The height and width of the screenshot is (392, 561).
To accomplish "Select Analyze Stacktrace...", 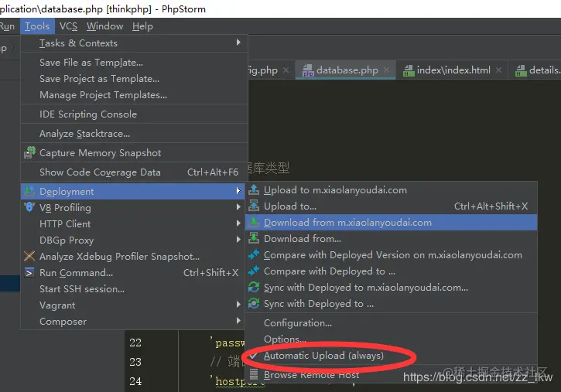I will point(134,134).
